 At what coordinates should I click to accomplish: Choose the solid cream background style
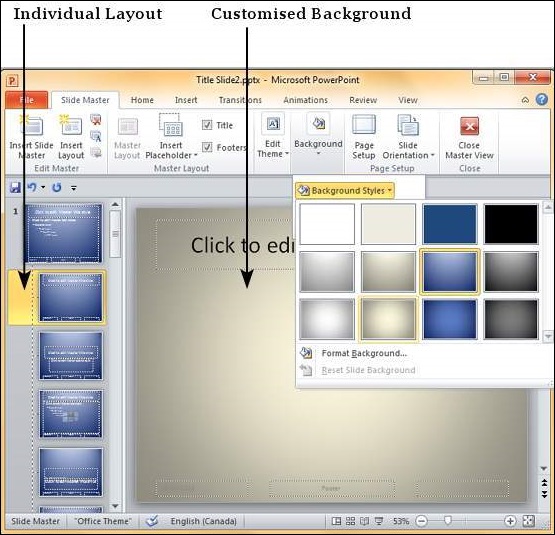point(388,224)
